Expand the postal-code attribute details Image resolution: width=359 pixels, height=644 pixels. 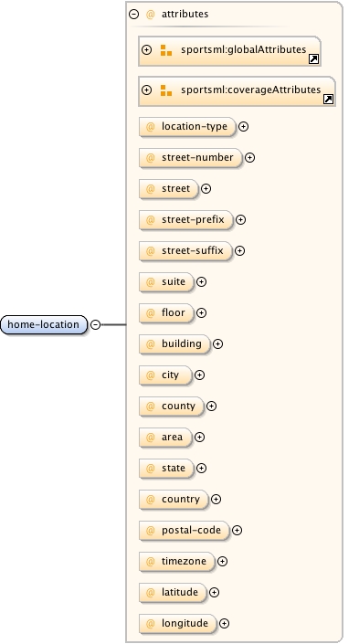point(237,530)
